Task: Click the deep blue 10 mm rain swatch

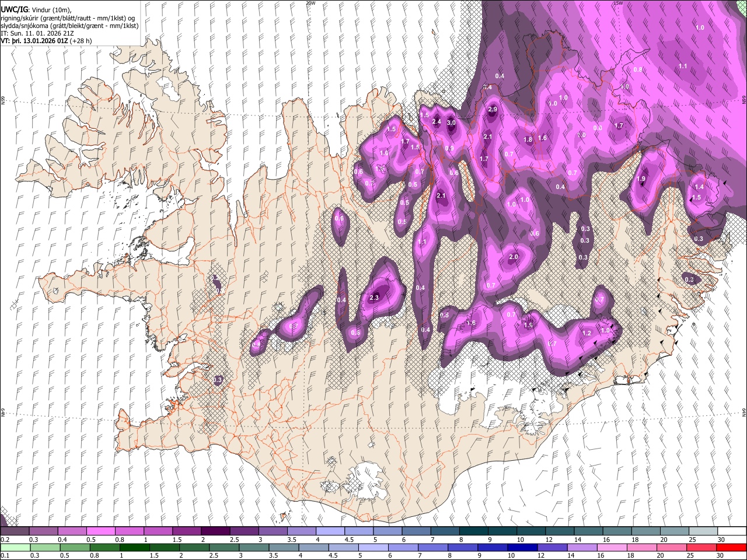Action: coord(522,547)
